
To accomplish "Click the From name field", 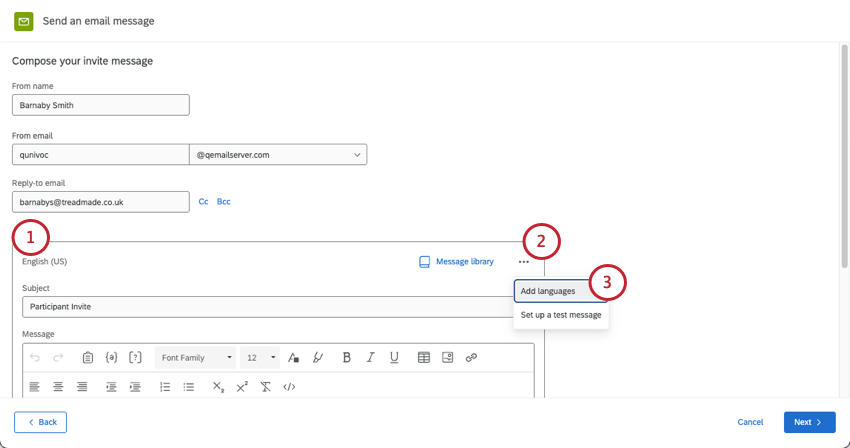I will click(101, 105).
